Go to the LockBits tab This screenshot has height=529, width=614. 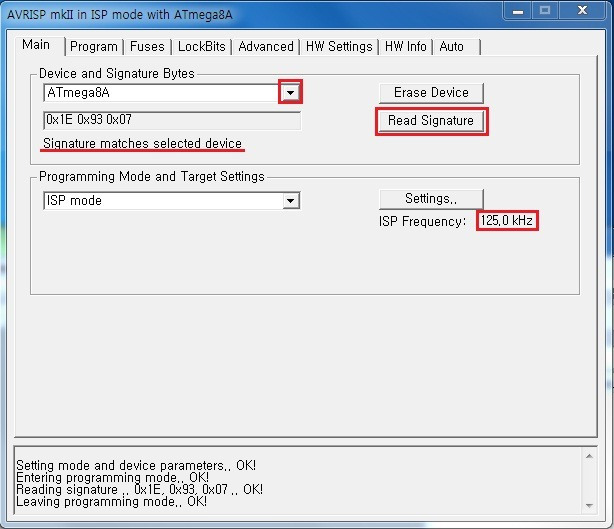tap(202, 47)
